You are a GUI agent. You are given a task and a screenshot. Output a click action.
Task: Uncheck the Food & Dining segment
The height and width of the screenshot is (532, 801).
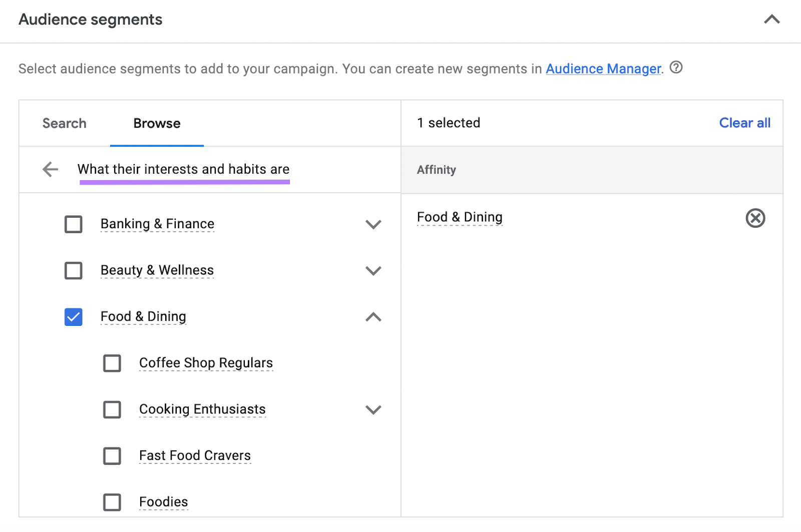pyautogui.click(x=73, y=317)
